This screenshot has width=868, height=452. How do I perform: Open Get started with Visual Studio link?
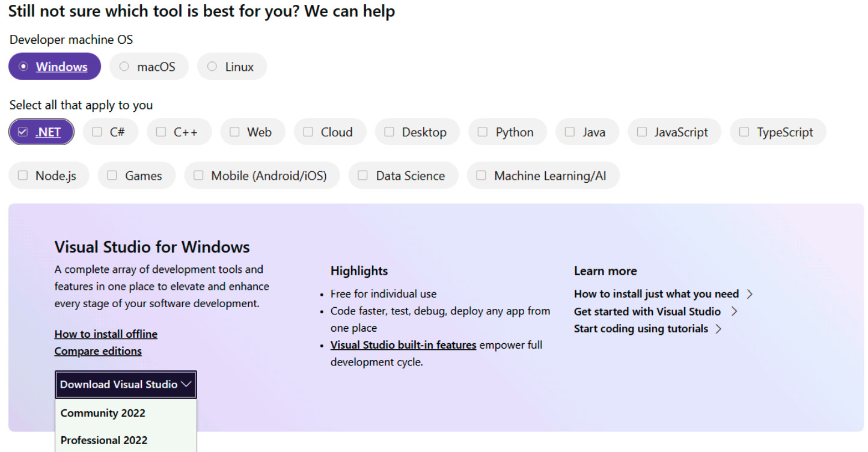coord(647,311)
